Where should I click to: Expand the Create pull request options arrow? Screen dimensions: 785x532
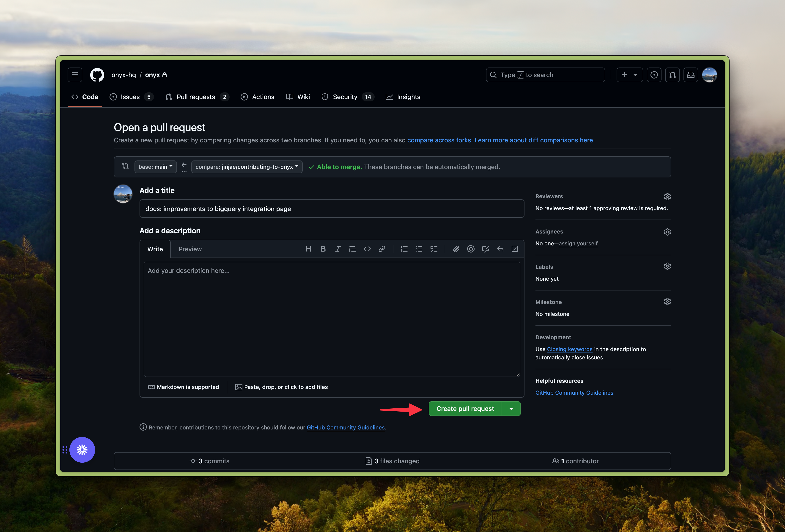click(511, 409)
